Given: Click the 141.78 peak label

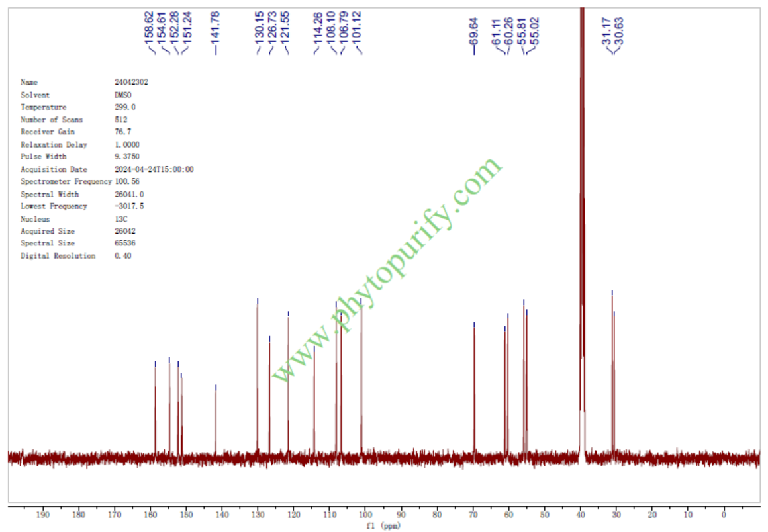Looking at the screenshot, I should [x=216, y=26].
